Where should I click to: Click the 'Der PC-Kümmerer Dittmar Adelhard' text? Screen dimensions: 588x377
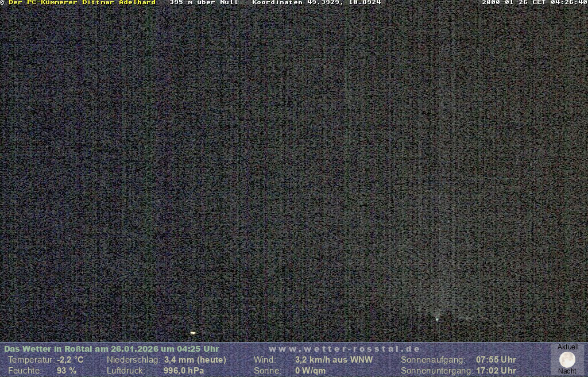(x=82, y=3)
